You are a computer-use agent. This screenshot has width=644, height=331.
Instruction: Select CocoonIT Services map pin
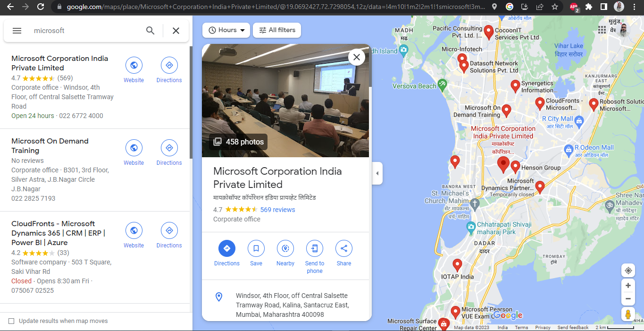(489, 32)
